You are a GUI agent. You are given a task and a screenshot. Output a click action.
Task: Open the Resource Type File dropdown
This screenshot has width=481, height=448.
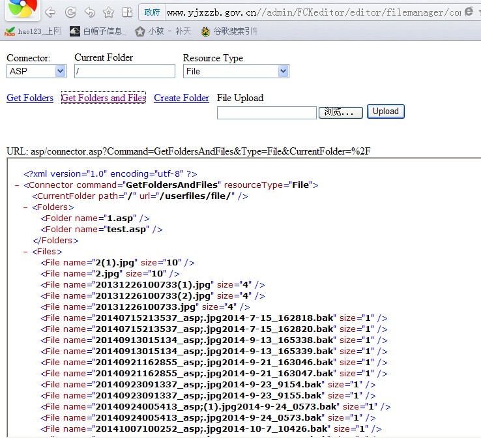[236, 71]
